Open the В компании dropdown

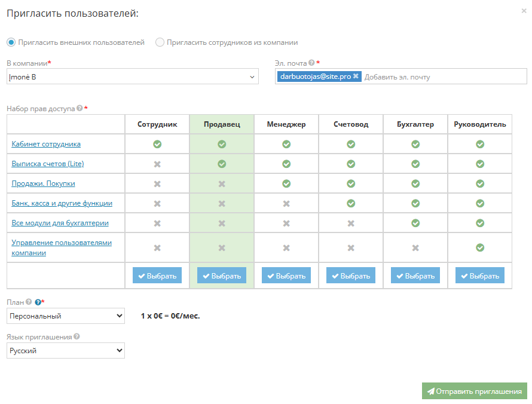point(132,76)
